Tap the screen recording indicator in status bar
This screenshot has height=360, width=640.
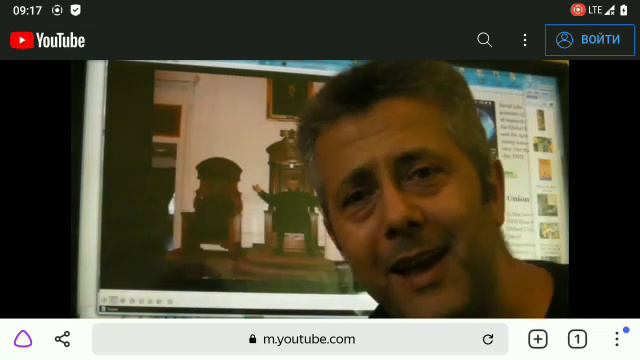coord(57,10)
